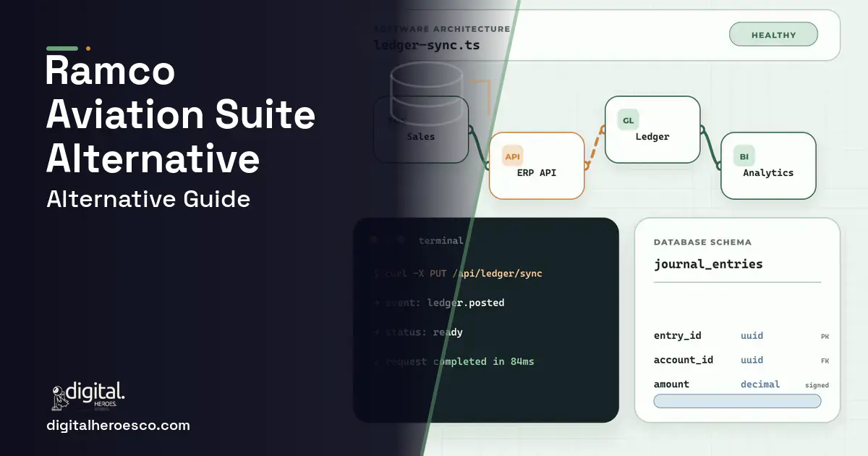Select the Ledger node label
Image resolution: width=868 pixels, height=456 pixels.
pos(652,137)
